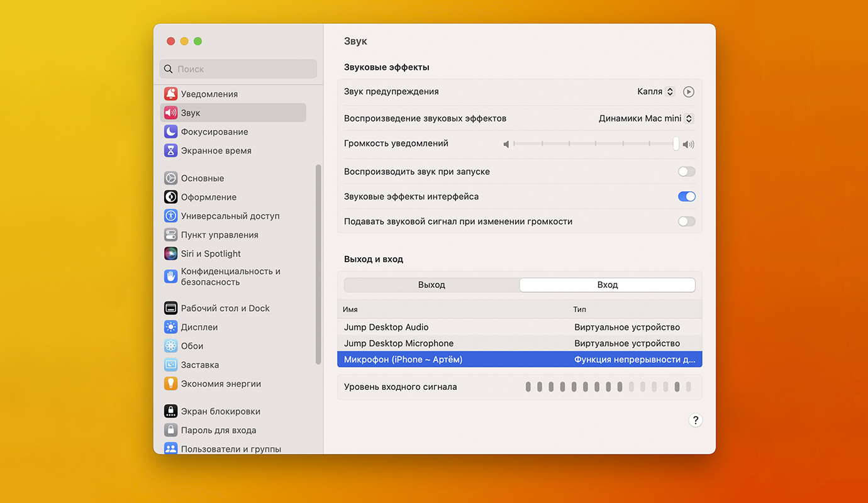The height and width of the screenshot is (503, 868).
Task: Click the Уведомления bell icon
Action: [170, 94]
